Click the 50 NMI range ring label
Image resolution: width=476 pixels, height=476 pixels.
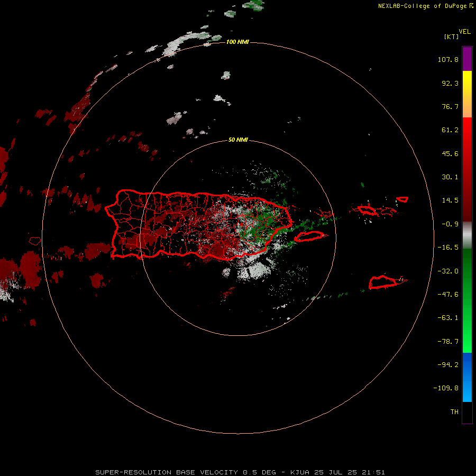pos(238,140)
